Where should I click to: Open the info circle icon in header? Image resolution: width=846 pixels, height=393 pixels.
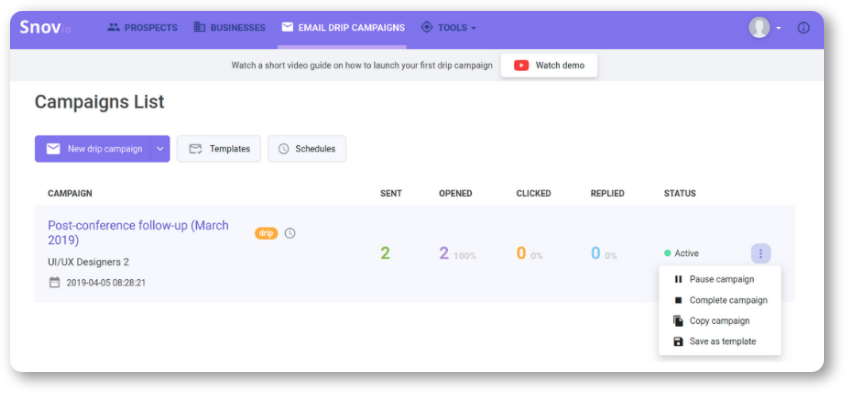803,28
